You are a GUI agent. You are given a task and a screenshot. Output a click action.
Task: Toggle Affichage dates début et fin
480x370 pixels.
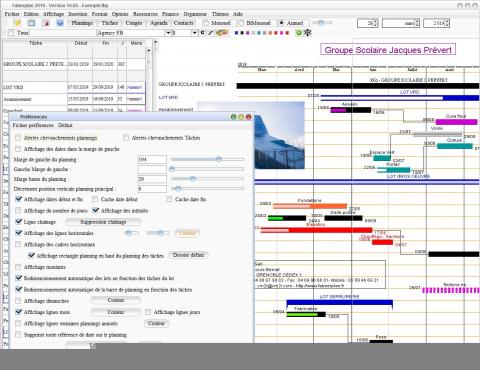pyautogui.click(x=19, y=199)
